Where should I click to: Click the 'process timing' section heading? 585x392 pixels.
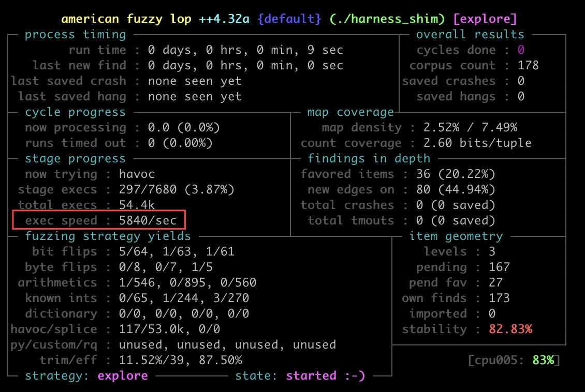[76, 34]
